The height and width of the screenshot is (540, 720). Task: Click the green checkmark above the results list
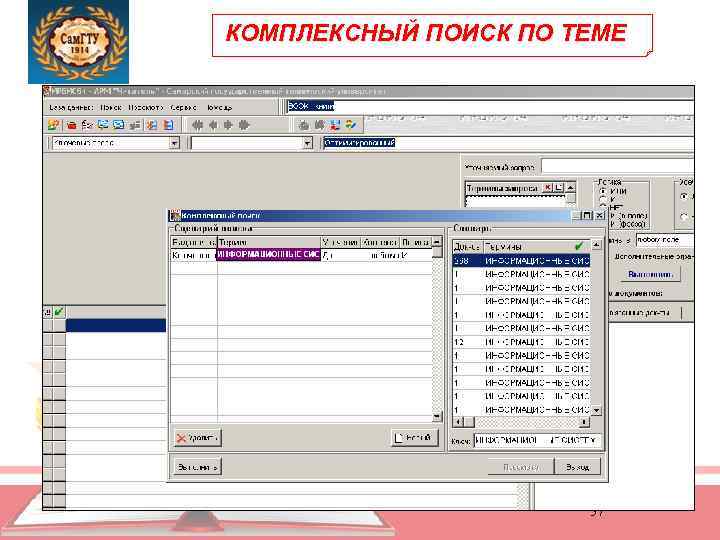pyautogui.click(x=59, y=312)
